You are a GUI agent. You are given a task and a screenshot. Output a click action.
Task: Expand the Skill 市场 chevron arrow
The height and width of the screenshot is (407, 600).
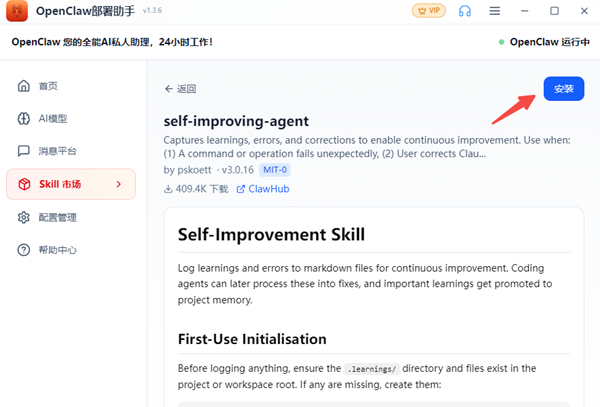coord(119,184)
